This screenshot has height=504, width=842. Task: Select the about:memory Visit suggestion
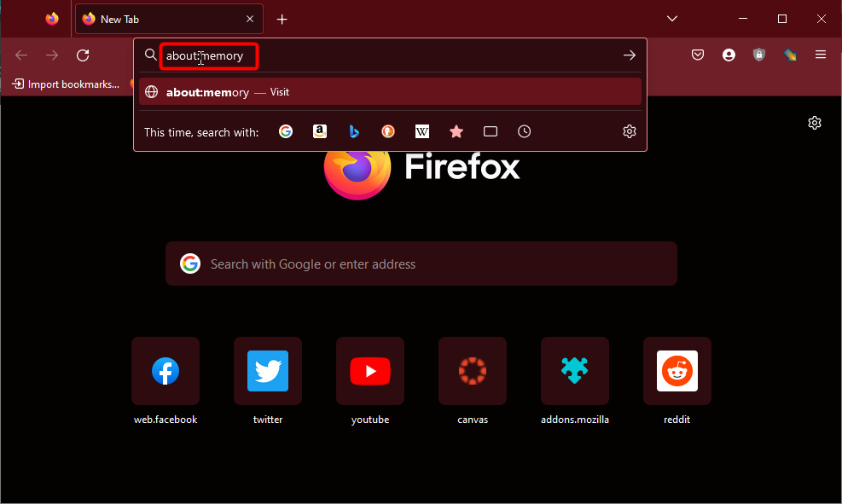pyautogui.click(x=390, y=92)
